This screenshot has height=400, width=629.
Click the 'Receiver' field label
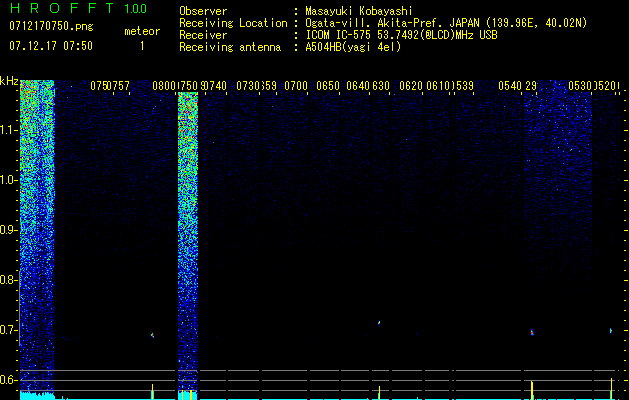(x=203, y=35)
